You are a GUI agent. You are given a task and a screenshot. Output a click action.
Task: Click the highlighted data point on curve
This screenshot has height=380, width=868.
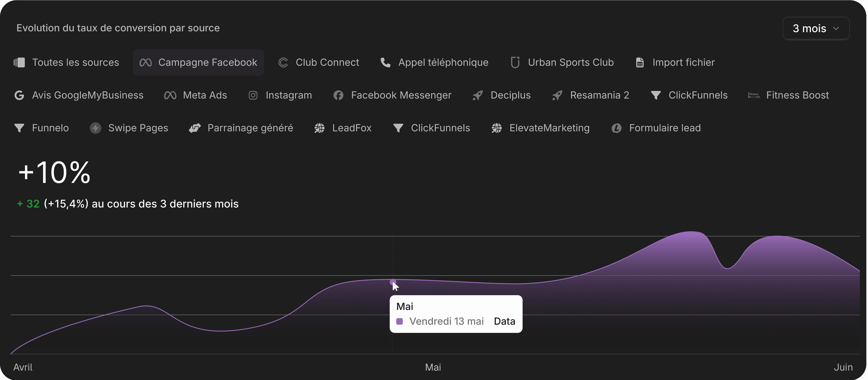(393, 282)
